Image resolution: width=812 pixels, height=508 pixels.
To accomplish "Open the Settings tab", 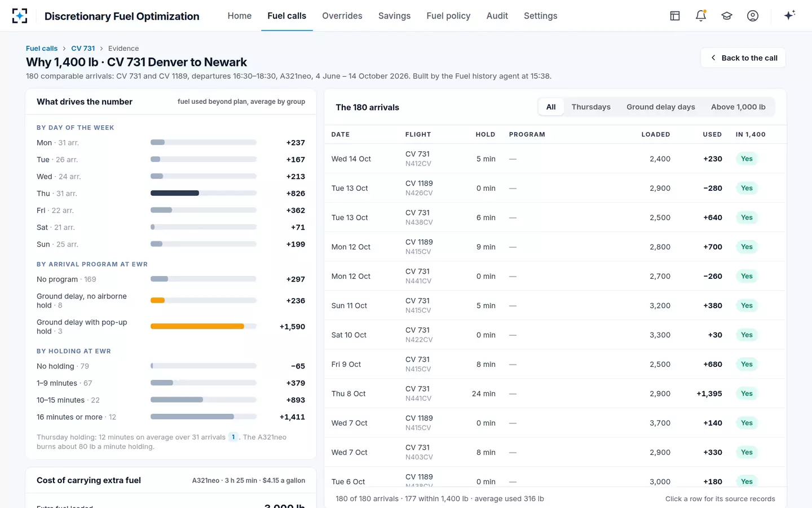I will [x=541, y=16].
